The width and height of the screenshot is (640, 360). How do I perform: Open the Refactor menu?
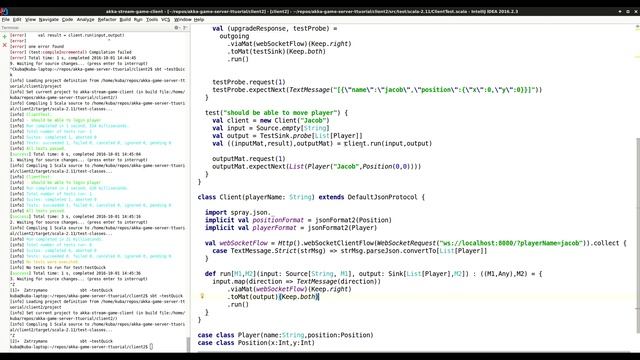107,20
